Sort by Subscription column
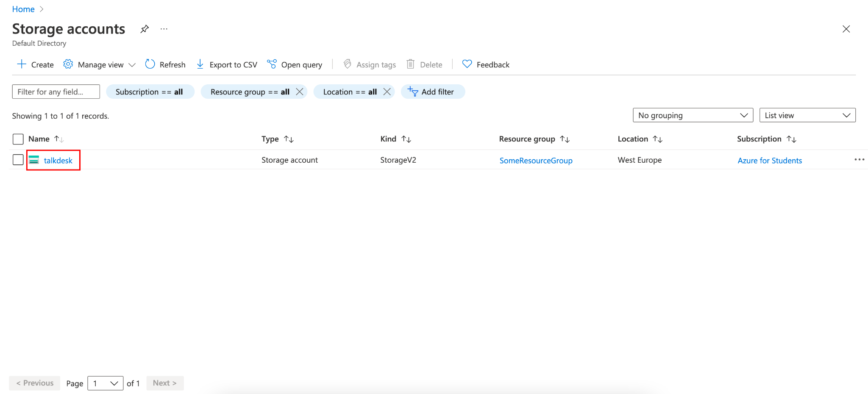The height and width of the screenshot is (394, 868). 767,139
